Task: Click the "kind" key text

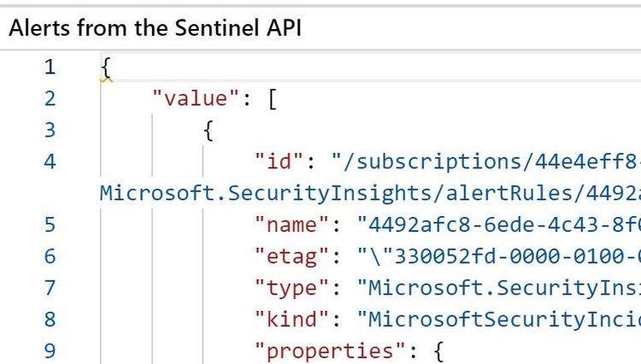Action: tap(292, 319)
